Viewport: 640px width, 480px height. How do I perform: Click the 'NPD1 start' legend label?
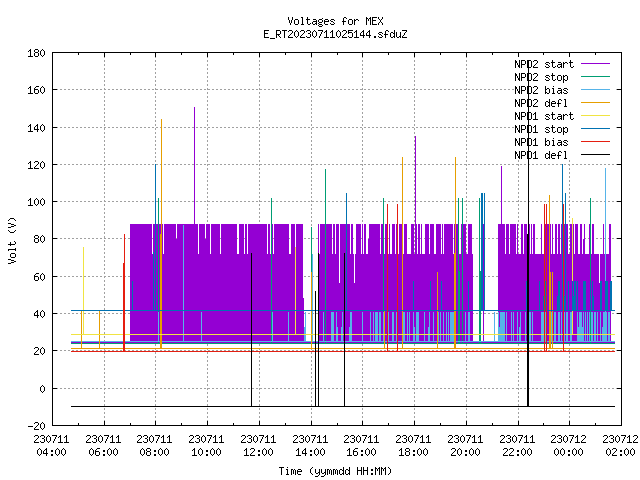coord(544,116)
